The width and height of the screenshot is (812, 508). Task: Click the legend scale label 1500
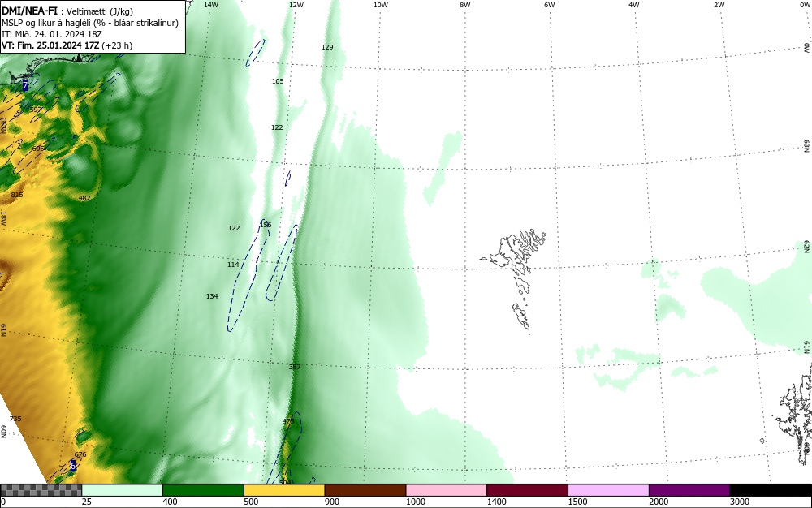tap(577, 502)
